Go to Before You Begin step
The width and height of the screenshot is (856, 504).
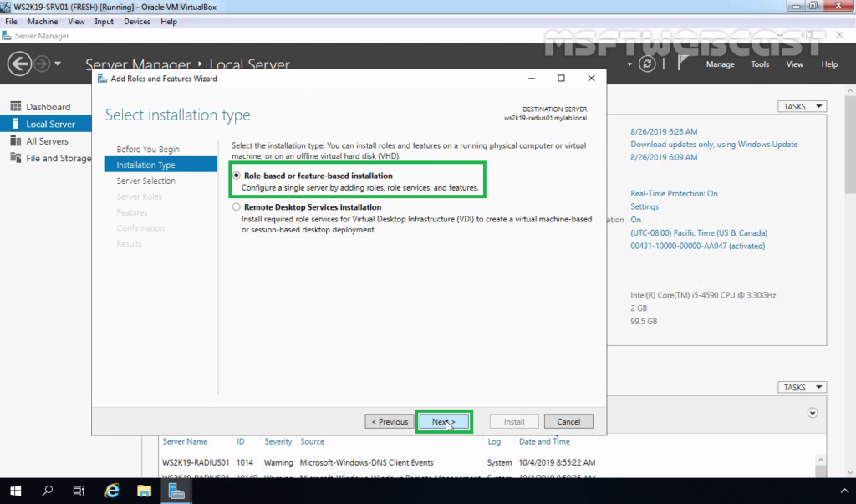(147, 149)
